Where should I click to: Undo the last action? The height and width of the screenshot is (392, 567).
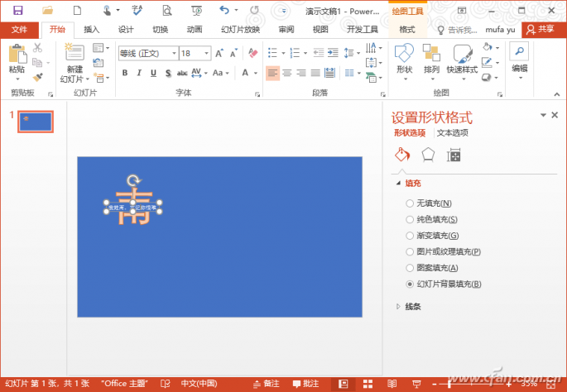224,10
